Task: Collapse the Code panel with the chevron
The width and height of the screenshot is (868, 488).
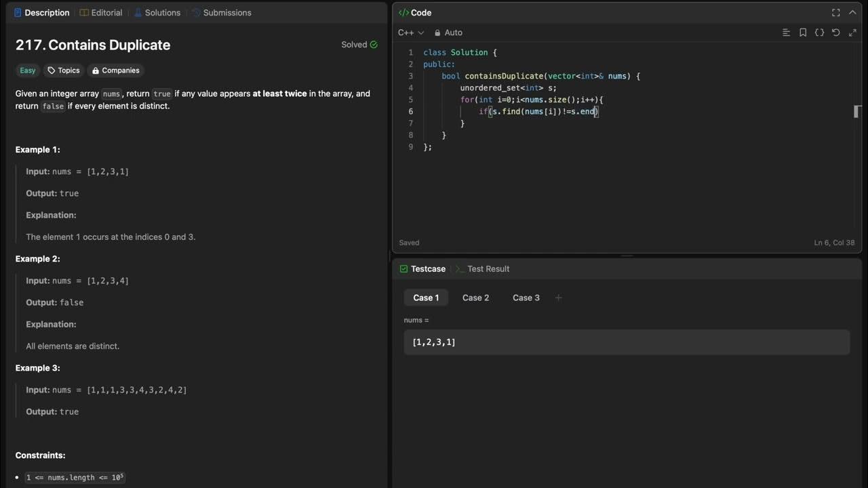Action: coord(852,13)
